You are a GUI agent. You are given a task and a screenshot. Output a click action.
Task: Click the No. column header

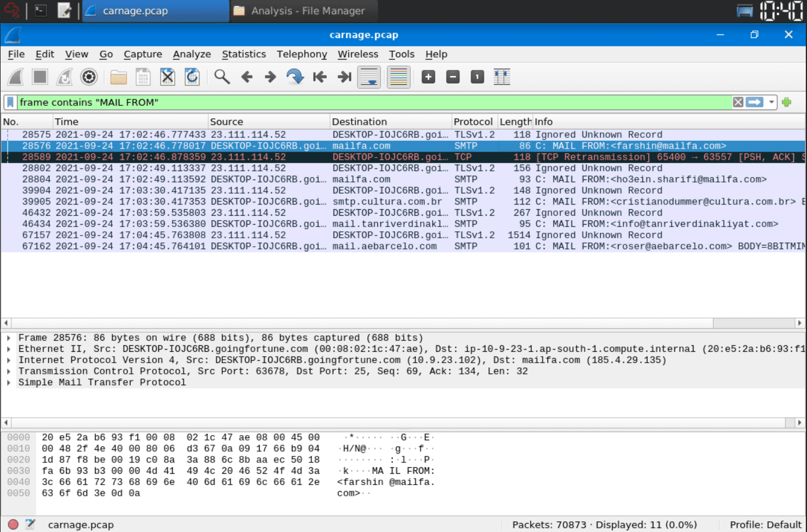27,122
